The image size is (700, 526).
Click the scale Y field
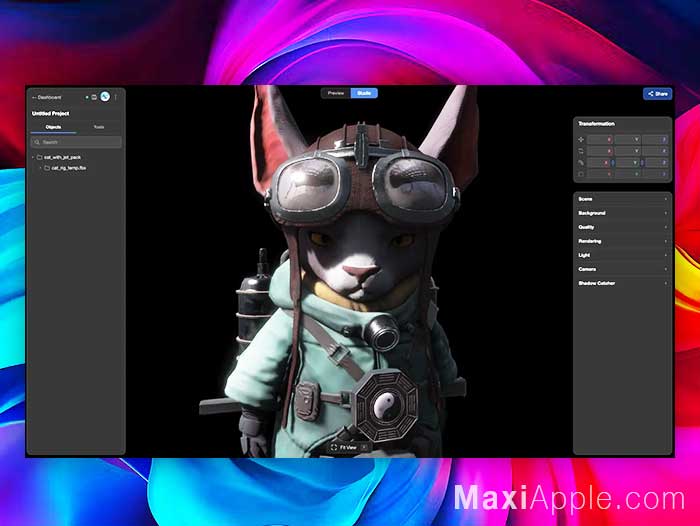pyautogui.click(x=627, y=163)
